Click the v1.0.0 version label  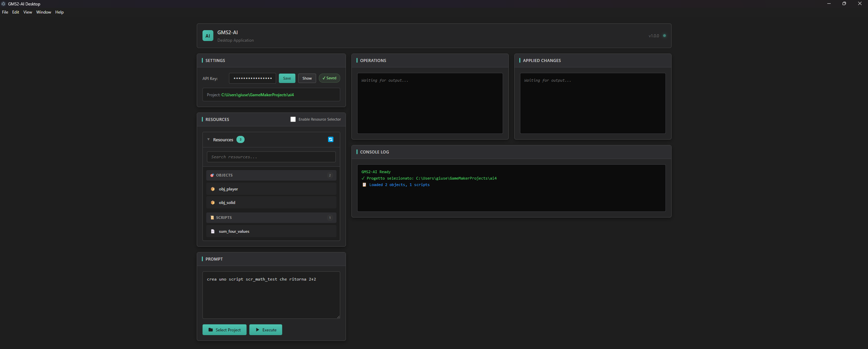coord(654,36)
